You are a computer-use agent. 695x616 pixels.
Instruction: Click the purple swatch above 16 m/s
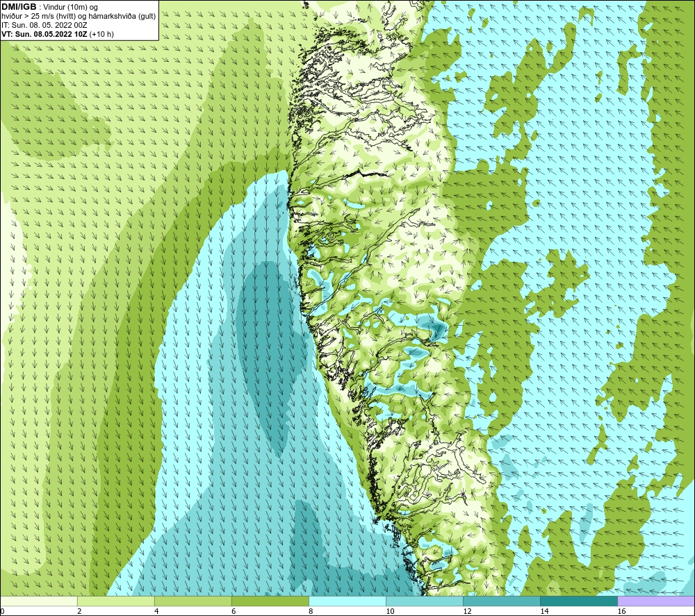click(656, 601)
